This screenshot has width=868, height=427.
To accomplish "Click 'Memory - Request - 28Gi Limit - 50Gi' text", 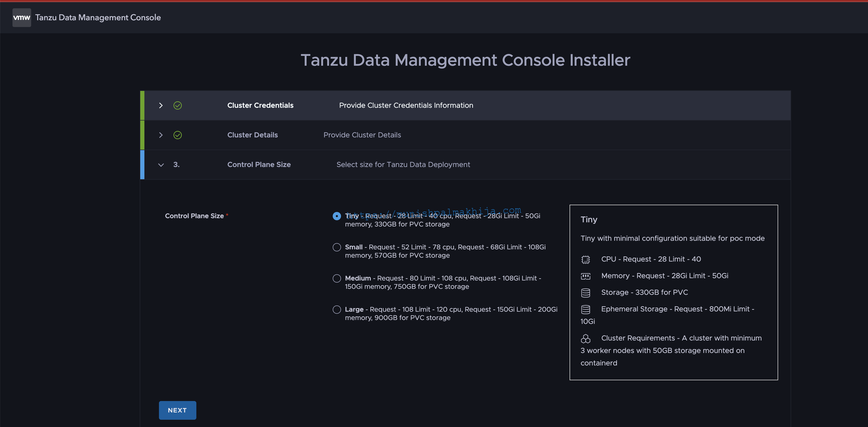I will pyautogui.click(x=664, y=276).
